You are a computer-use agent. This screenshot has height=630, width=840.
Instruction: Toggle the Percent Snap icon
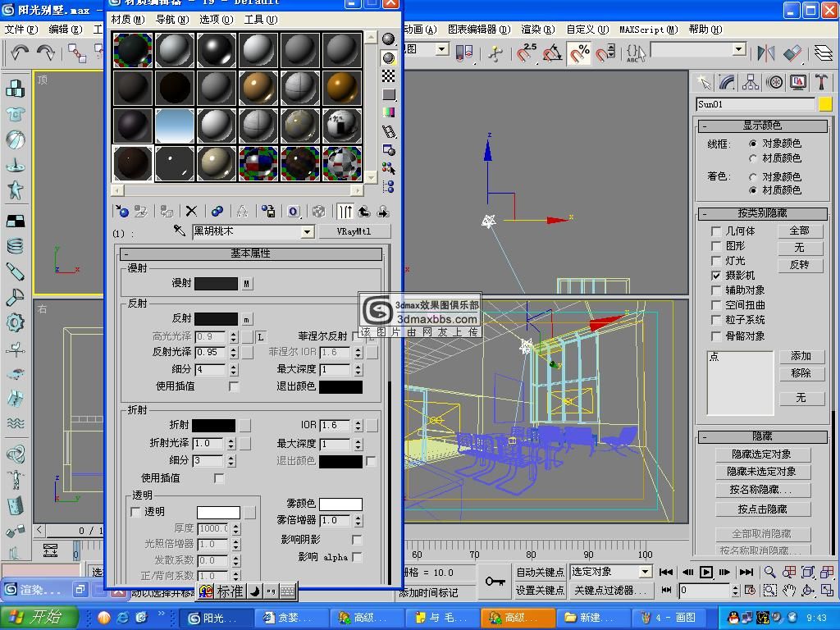[x=579, y=53]
